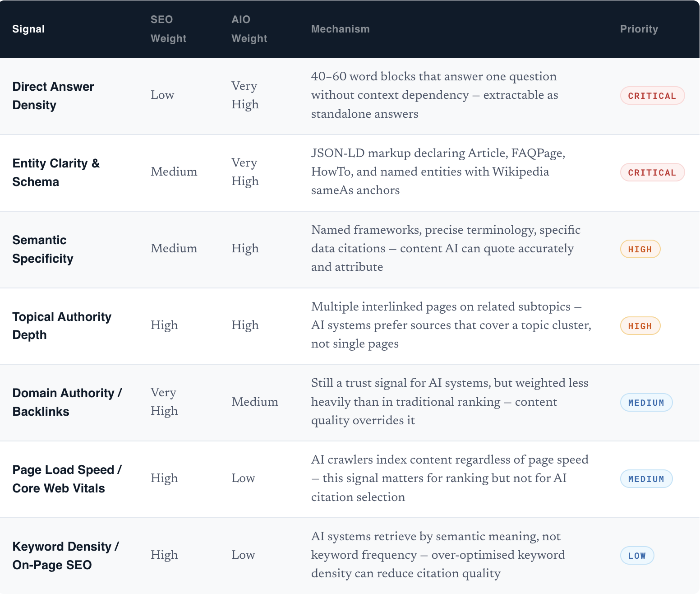
Task: Sort table by the Signal column header
Action: [x=28, y=29]
